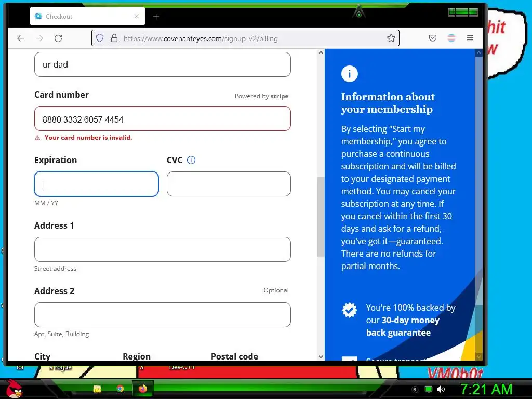Click the Region label
Viewport: 532px width, 399px height.
pos(137,356)
